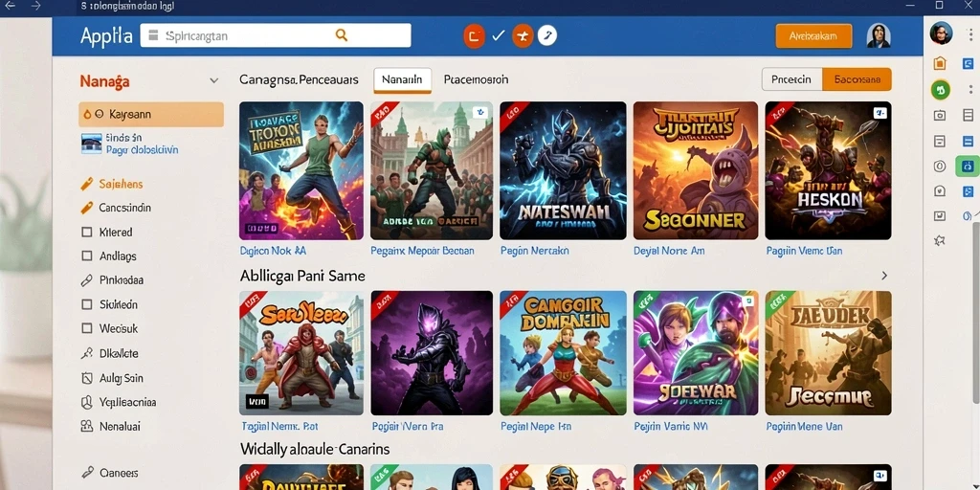Click the Dlkalcte tool icon
980x490 pixels.
87,353
